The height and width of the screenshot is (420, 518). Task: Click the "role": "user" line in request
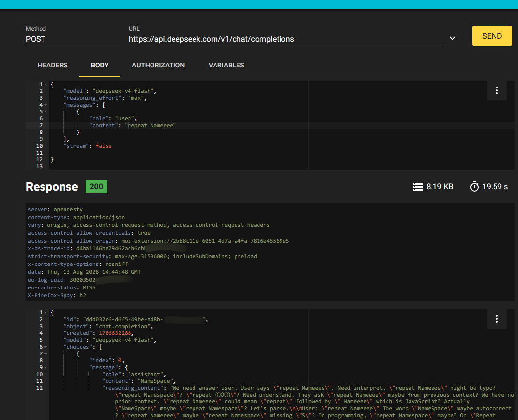[x=113, y=118]
